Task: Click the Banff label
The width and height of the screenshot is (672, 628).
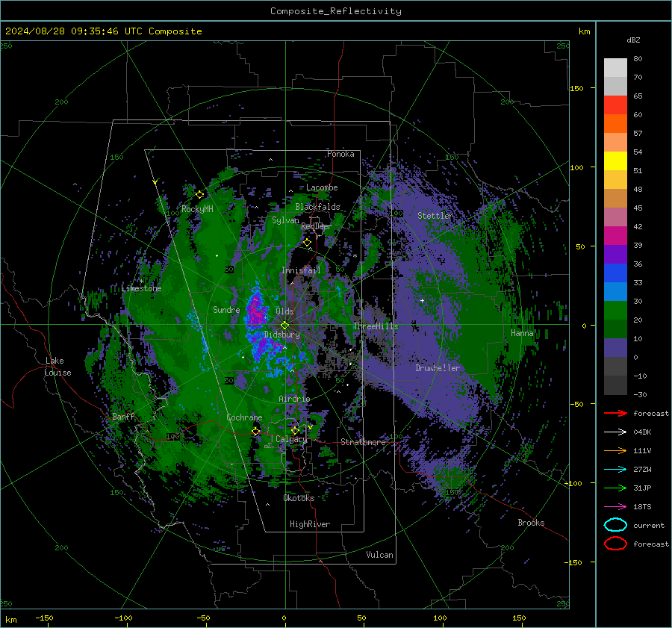Action: (123, 416)
